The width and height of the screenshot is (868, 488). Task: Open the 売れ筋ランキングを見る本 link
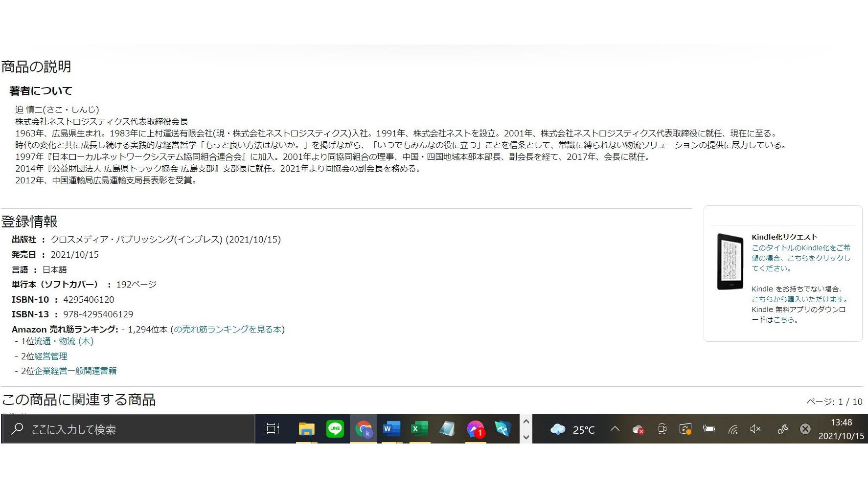228,329
